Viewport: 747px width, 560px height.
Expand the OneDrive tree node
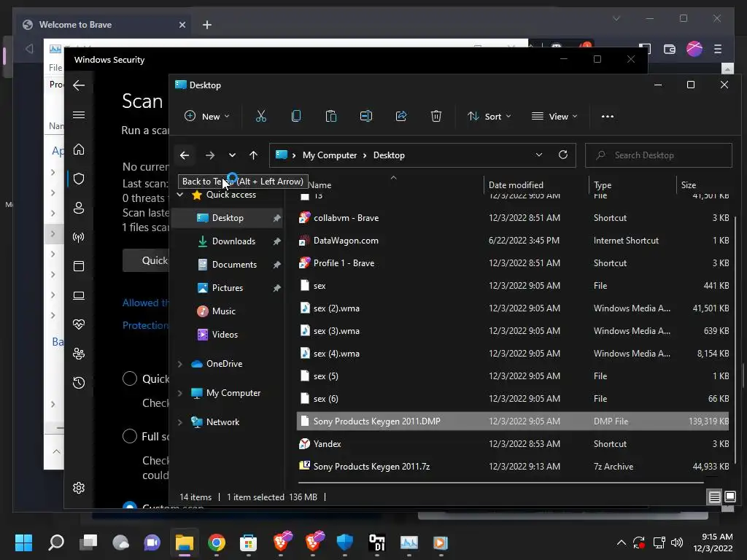coord(180,364)
